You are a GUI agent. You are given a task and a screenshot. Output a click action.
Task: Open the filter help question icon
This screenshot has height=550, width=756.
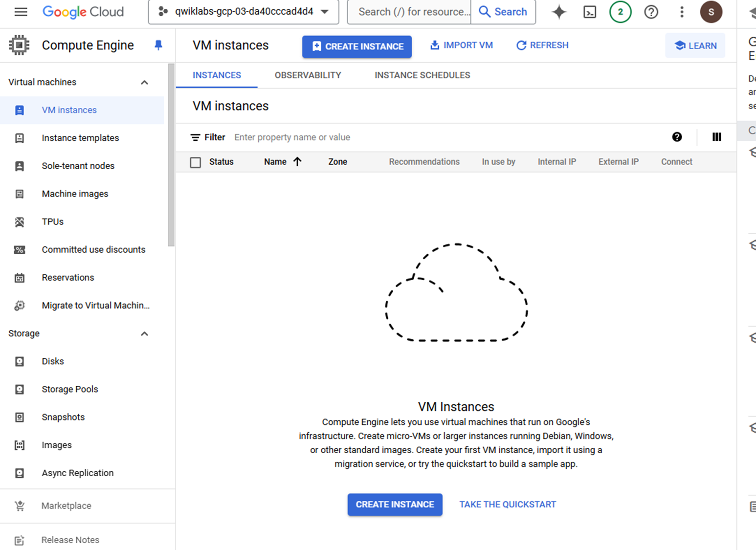click(677, 137)
